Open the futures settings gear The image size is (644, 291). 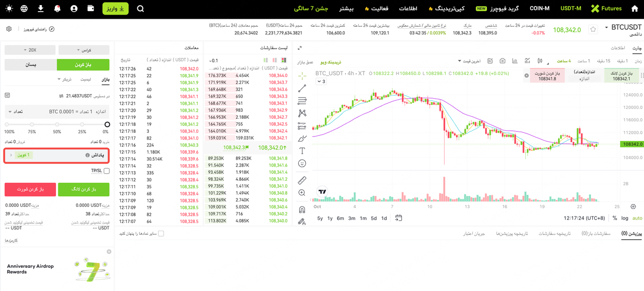(x=9, y=29)
